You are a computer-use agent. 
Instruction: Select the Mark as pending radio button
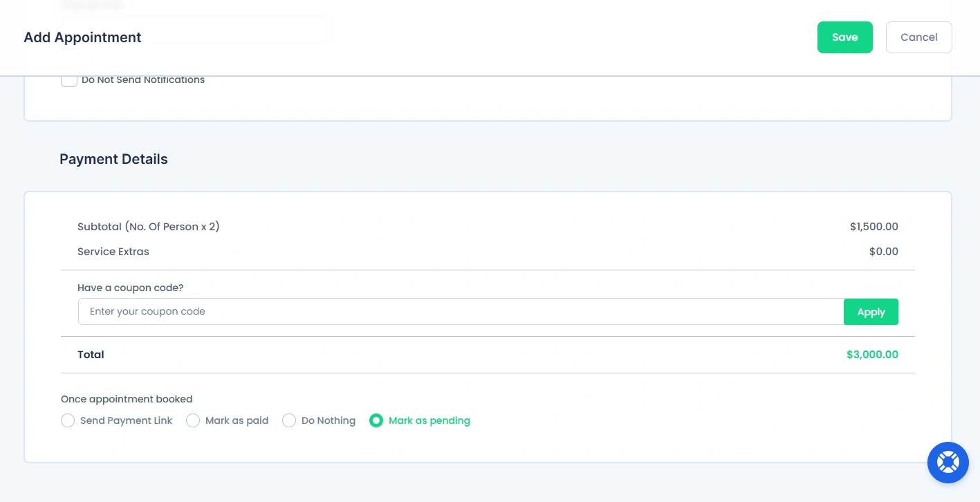click(376, 420)
